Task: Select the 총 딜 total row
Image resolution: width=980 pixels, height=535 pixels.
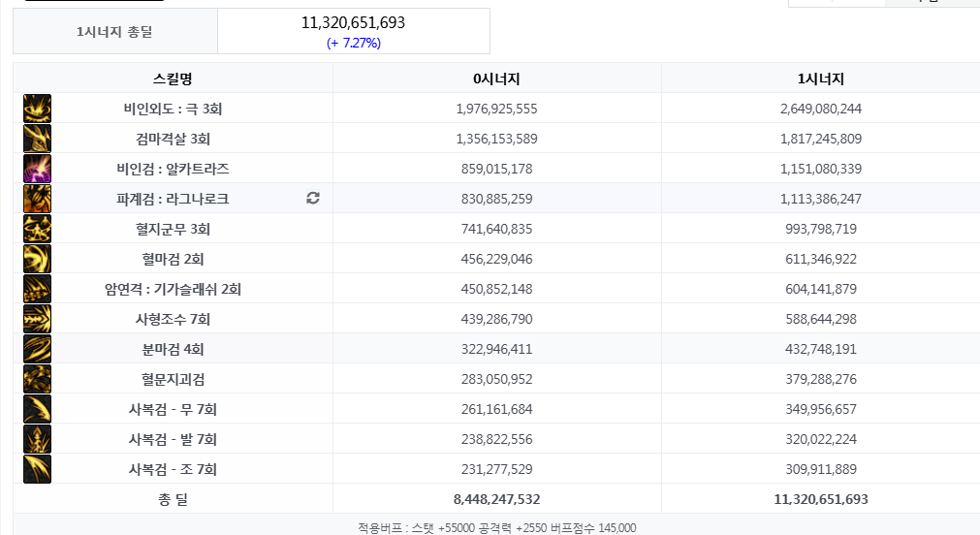Action: click(497, 499)
